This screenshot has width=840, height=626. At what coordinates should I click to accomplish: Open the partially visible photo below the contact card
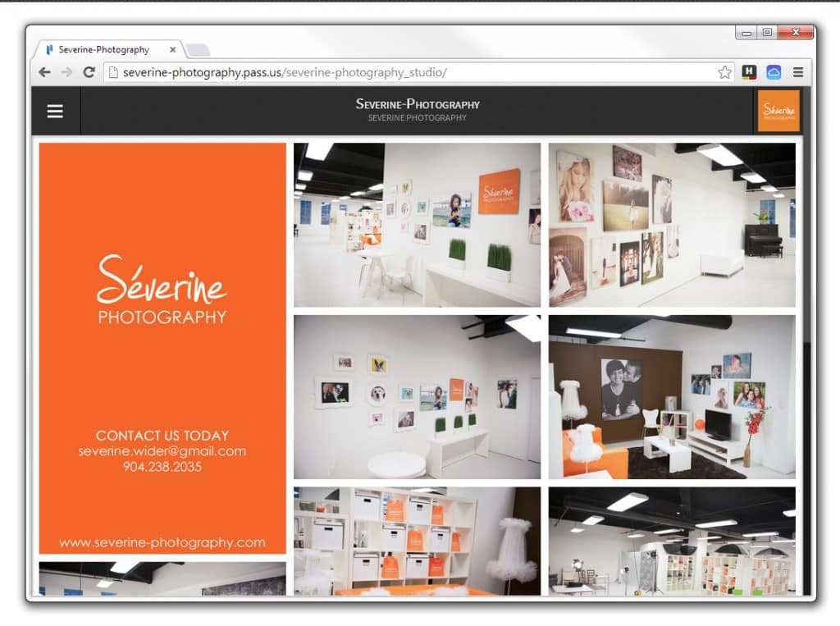[162, 579]
